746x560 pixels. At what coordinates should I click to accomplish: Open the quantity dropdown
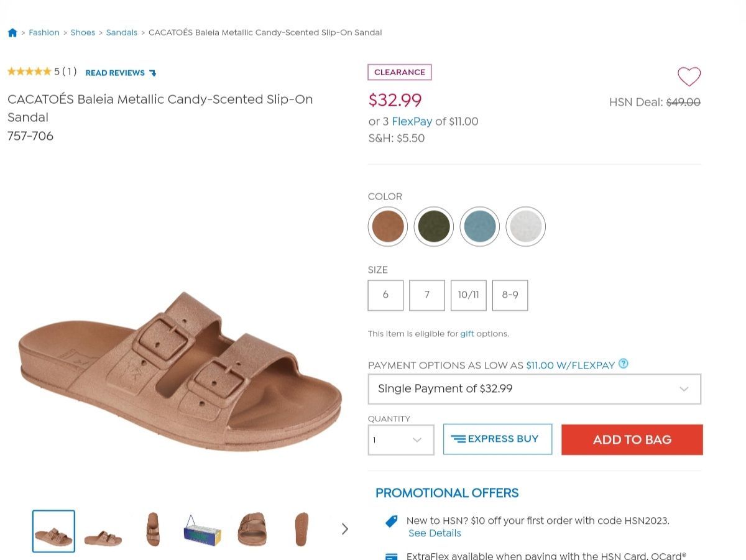click(x=400, y=439)
